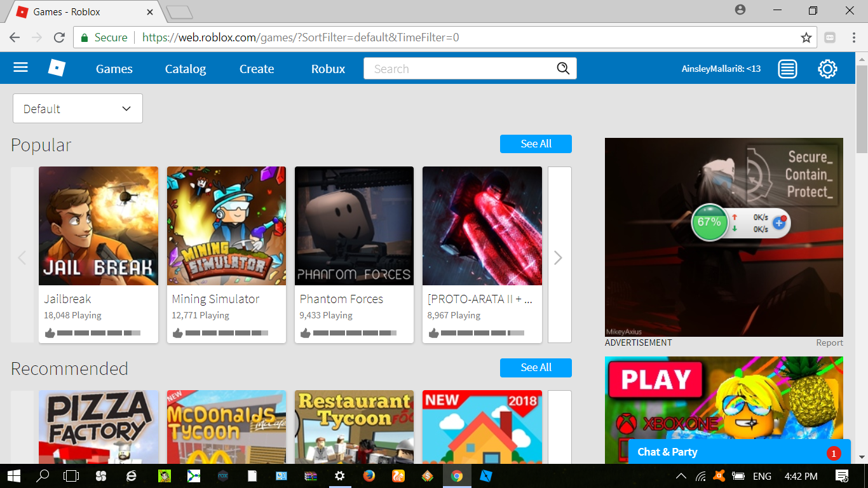
Task: Show hidden system tray icons
Action: coord(681,476)
